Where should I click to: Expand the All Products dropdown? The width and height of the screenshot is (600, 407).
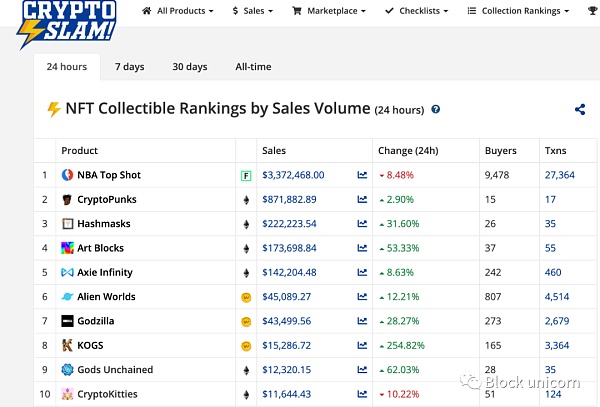point(178,11)
